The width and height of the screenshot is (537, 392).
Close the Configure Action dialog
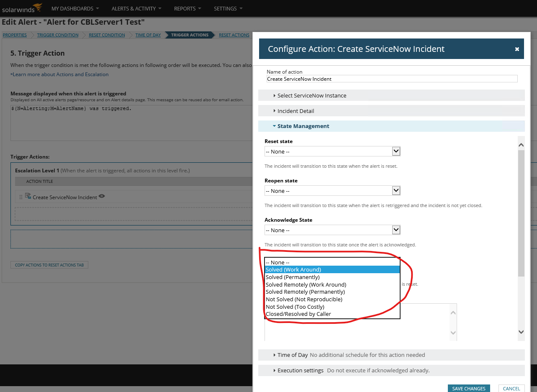517,49
